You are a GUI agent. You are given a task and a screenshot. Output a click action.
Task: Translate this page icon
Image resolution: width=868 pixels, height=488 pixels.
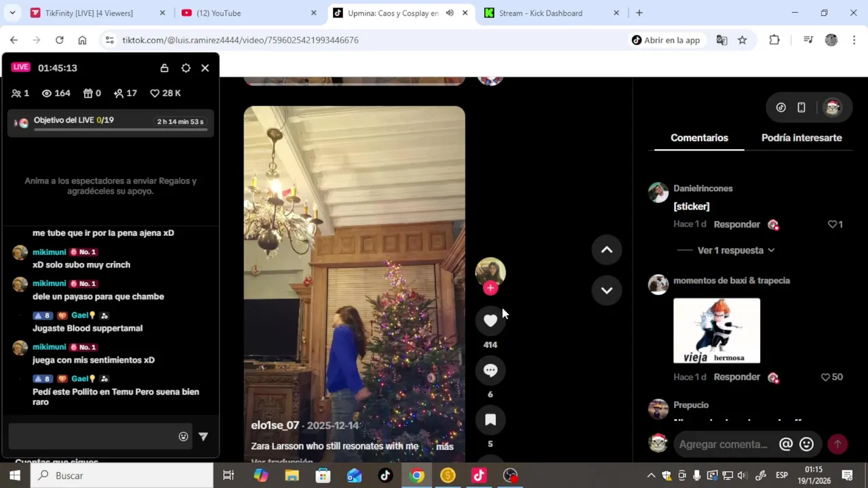(x=722, y=40)
